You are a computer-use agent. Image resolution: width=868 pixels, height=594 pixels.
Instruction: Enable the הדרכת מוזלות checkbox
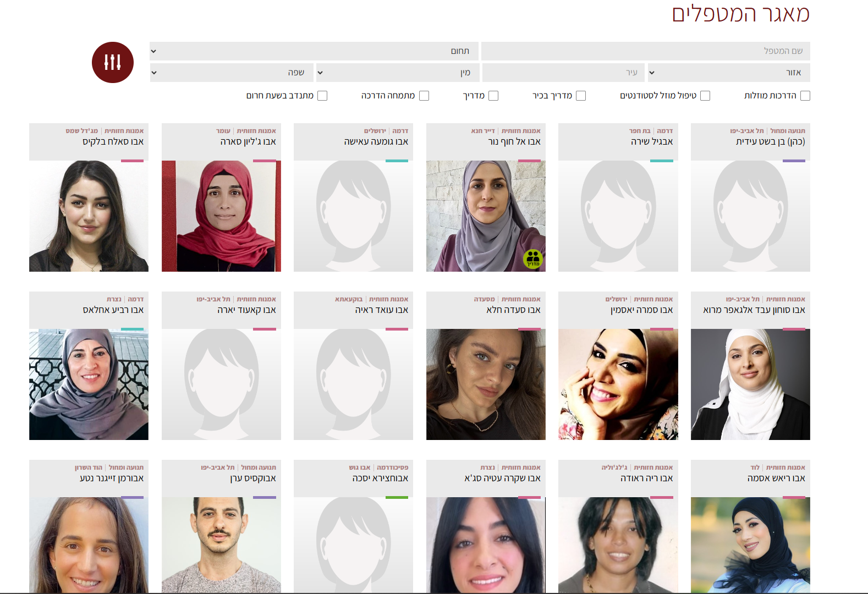coord(805,96)
